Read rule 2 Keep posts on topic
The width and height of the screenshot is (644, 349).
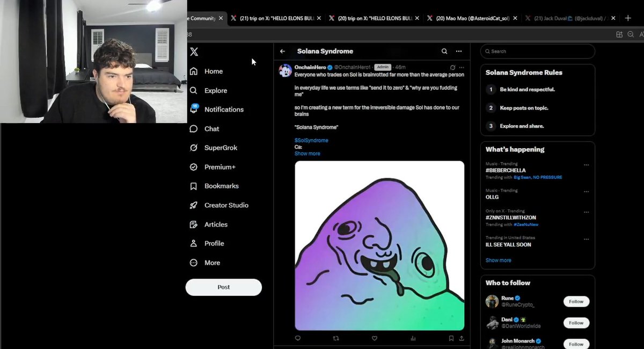click(524, 108)
